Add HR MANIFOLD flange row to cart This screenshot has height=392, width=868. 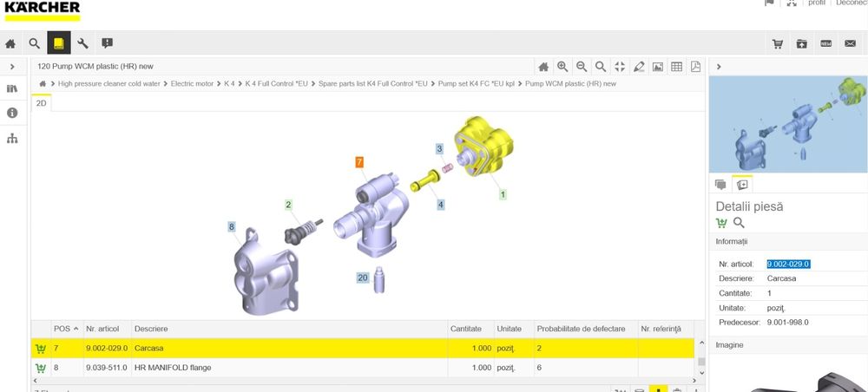tap(41, 368)
